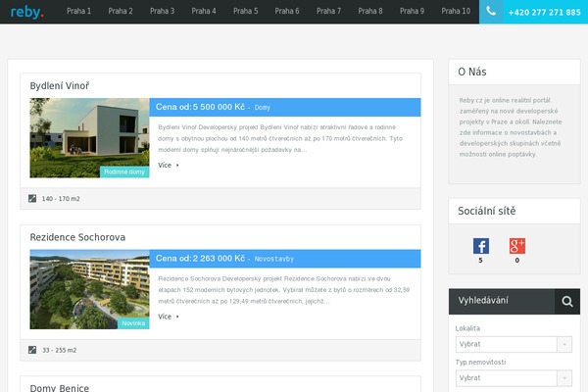
Task: Click the reby logo
Action: (27, 12)
